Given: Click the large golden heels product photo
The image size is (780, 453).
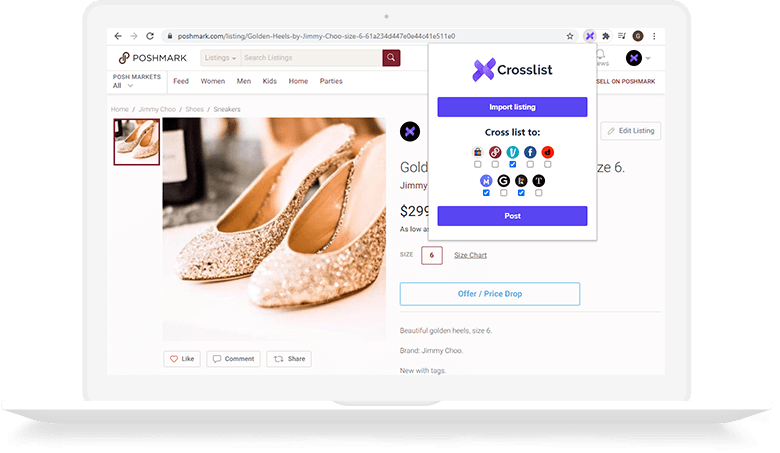Looking at the screenshot, I should [x=274, y=229].
